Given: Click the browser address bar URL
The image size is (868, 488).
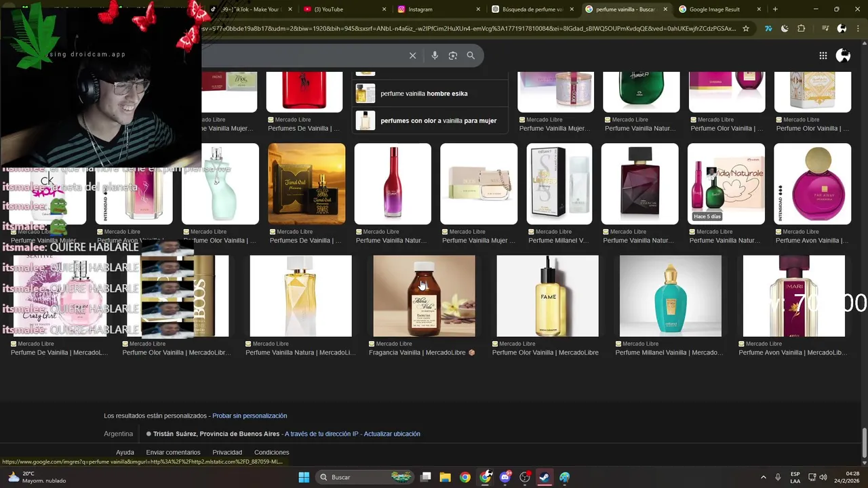Looking at the screenshot, I should (468, 28).
